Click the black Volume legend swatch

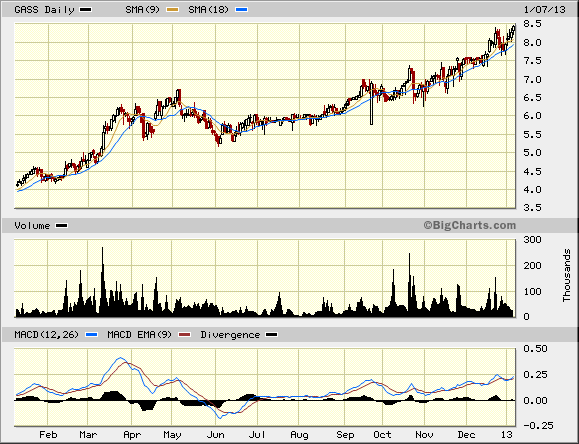click(61, 226)
